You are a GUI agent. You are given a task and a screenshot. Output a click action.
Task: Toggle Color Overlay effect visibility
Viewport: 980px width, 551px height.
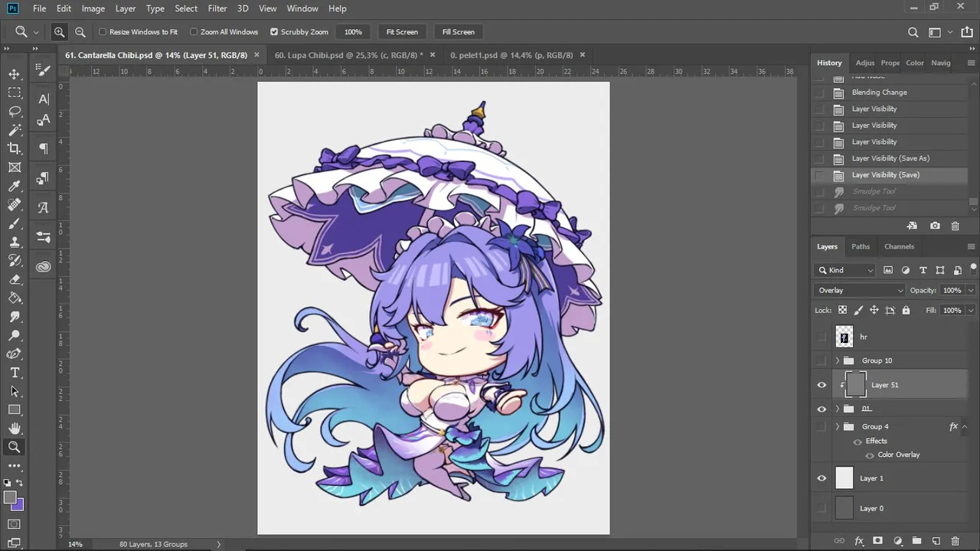point(869,455)
